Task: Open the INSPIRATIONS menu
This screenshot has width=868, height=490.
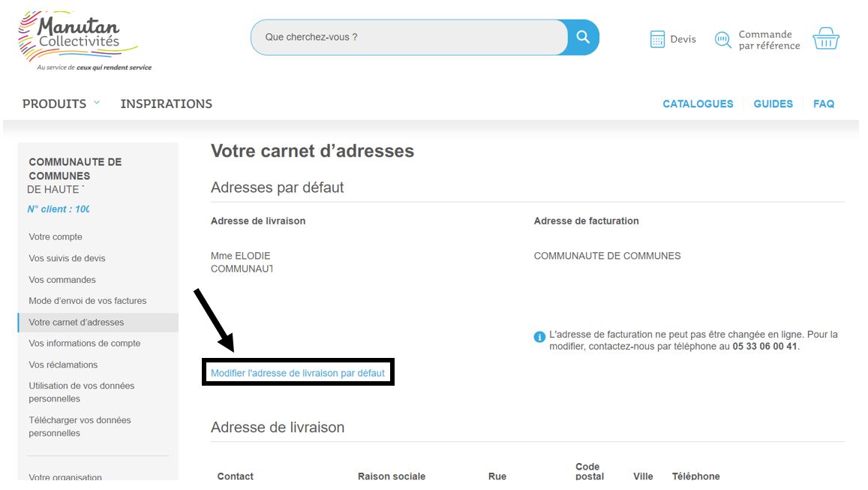Action: point(166,104)
